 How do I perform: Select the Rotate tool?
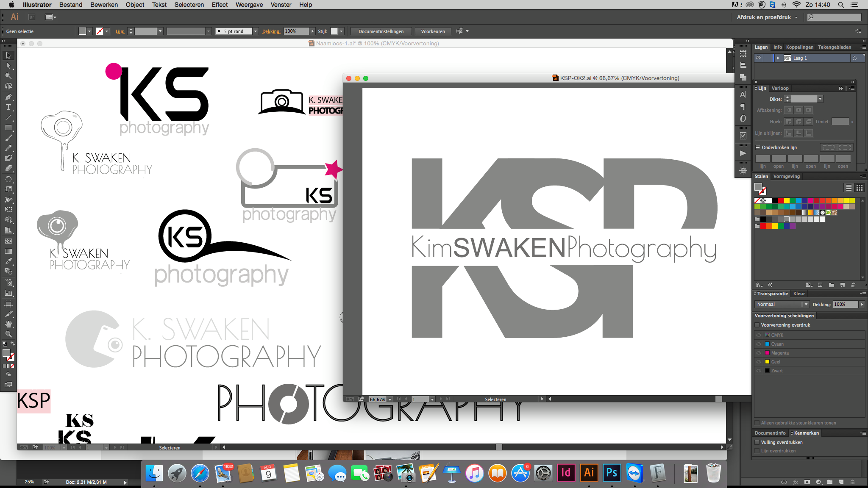point(8,179)
